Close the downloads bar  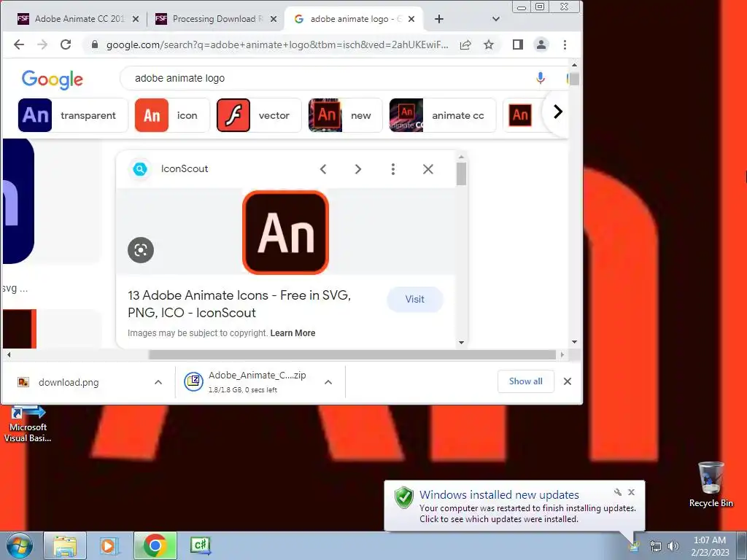(x=568, y=381)
